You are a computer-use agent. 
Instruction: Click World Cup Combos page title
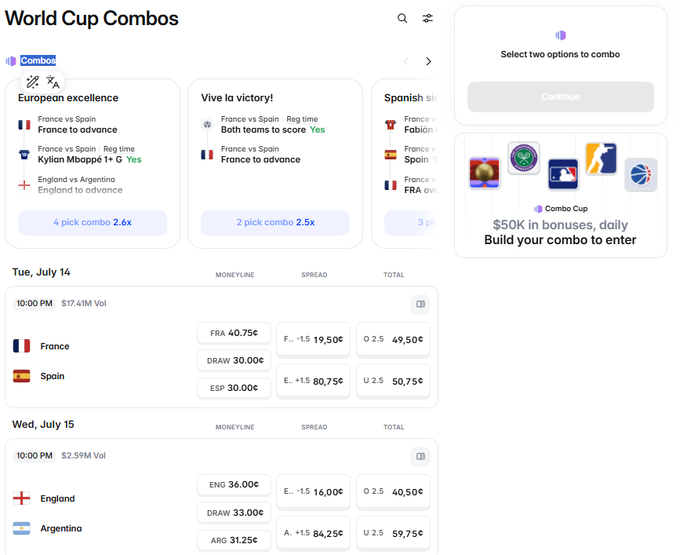tap(92, 19)
